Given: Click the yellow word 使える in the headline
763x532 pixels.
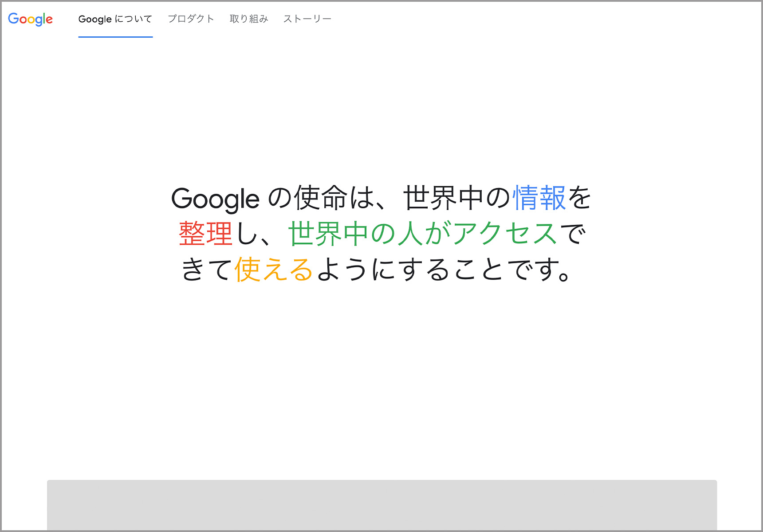Looking at the screenshot, I should (274, 269).
